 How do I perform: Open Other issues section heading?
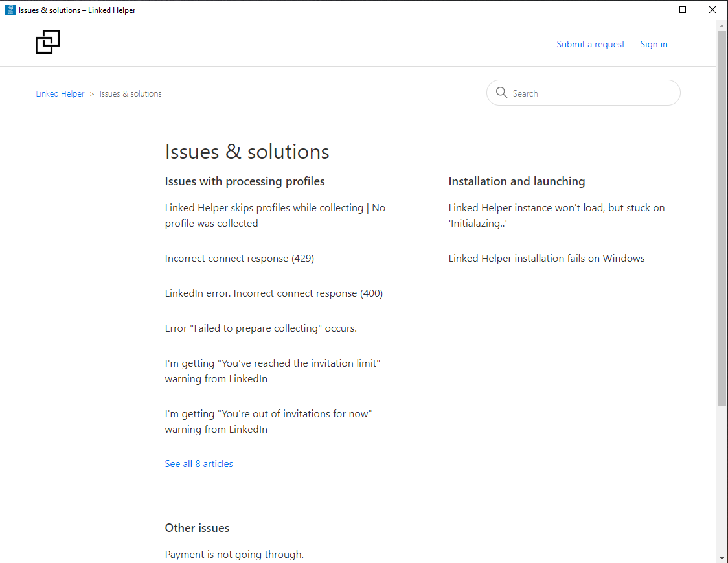[x=197, y=528]
